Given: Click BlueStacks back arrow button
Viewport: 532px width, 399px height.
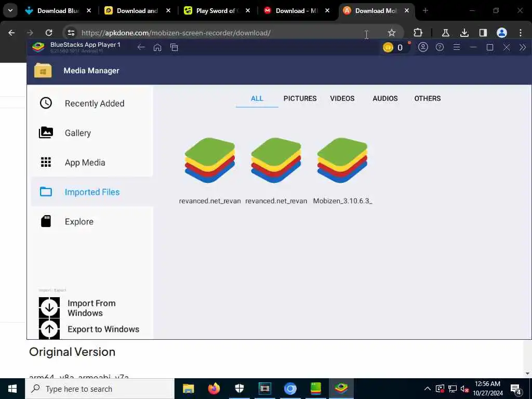Looking at the screenshot, I should pyautogui.click(x=141, y=47).
